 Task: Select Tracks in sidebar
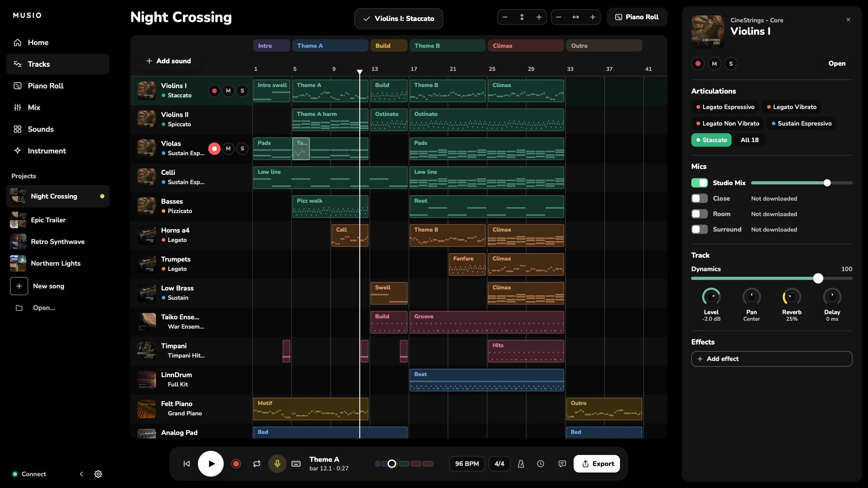pos(58,64)
